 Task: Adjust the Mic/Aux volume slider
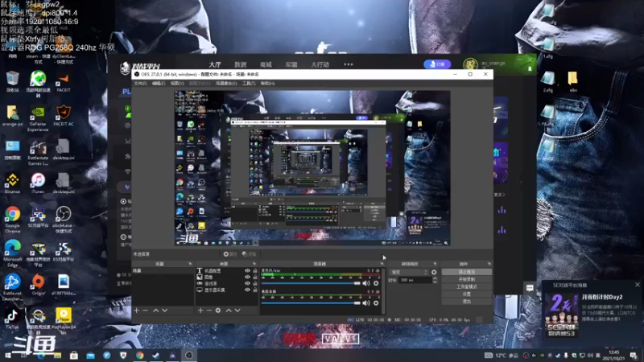click(x=311, y=283)
